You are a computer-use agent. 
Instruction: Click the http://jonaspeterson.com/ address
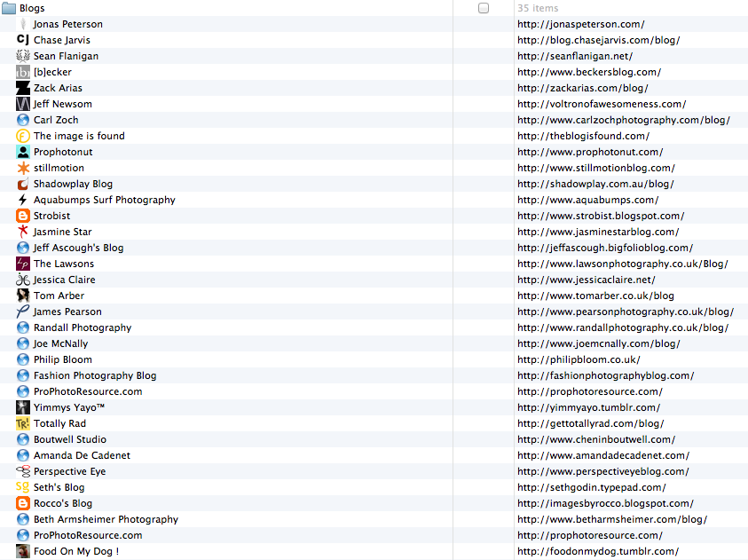(x=581, y=24)
